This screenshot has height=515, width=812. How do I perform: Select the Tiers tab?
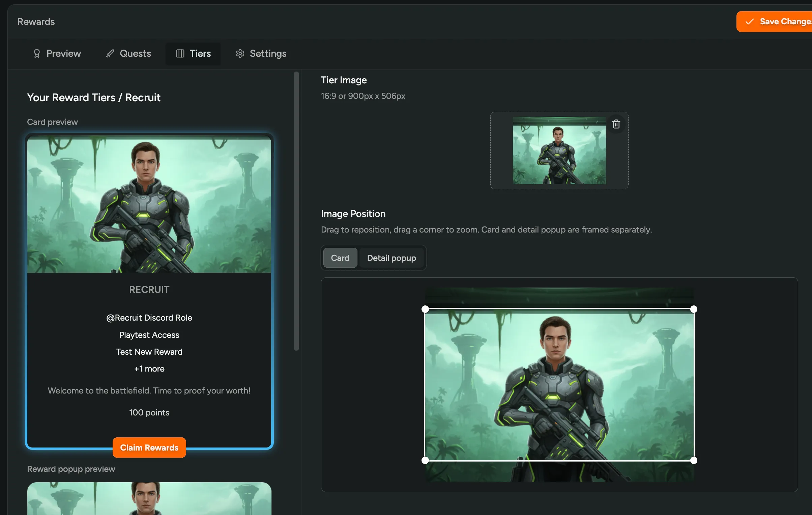(x=193, y=53)
